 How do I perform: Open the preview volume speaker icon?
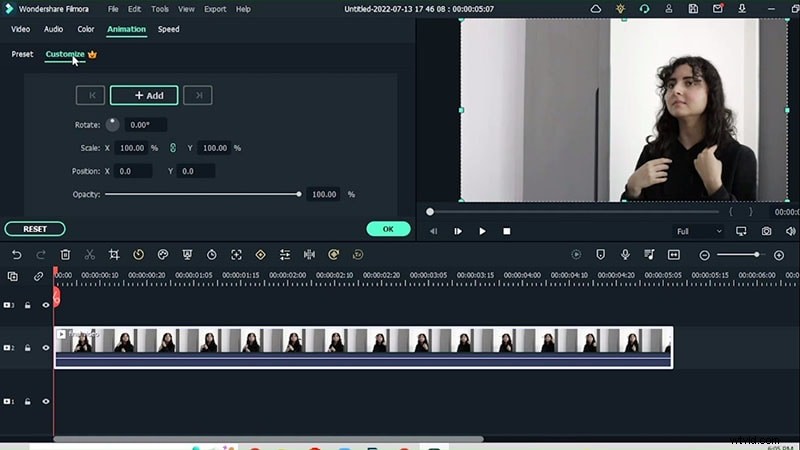pyautogui.click(x=791, y=231)
